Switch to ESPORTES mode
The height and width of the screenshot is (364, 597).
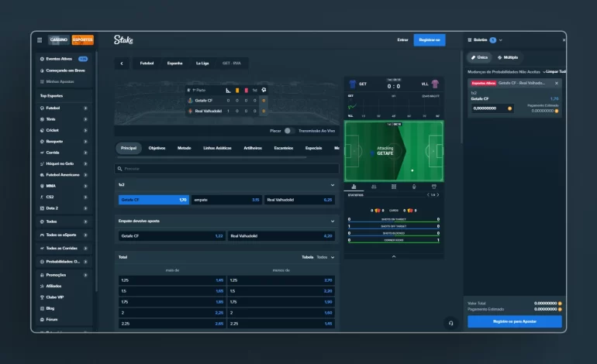pyautogui.click(x=83, y=40)
